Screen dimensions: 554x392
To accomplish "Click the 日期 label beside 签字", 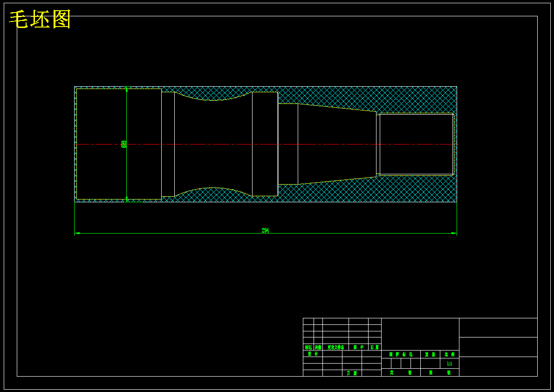I will [x=375, y=347].
